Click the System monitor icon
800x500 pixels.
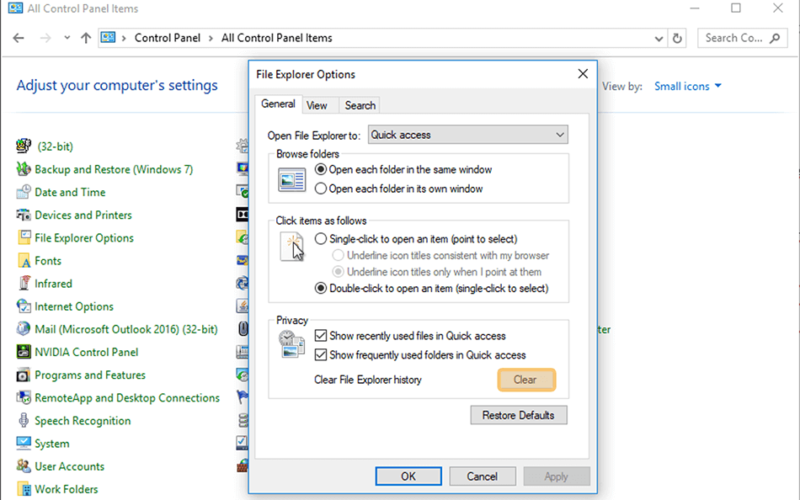23,443
